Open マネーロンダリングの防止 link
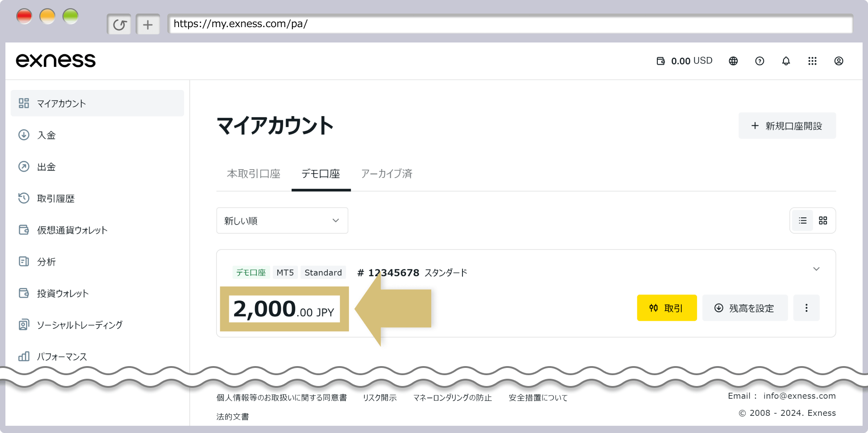 (453, 397)
